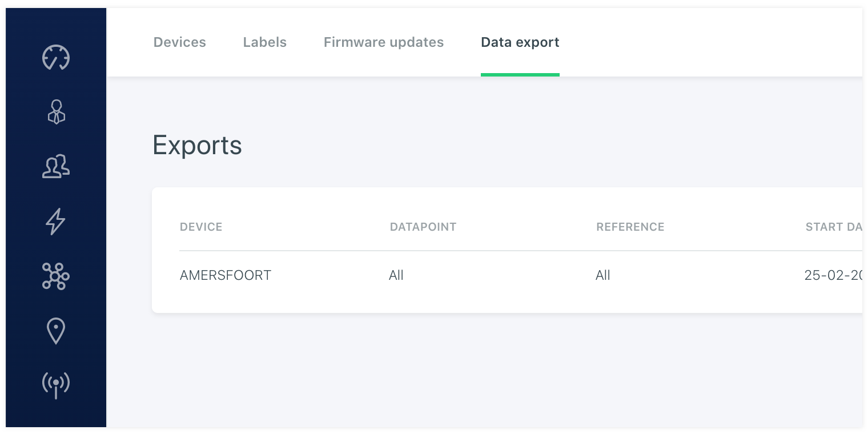Go to the Firmware updates tab
Image resolution: width=868 pixels, height=434 pixels.
coord(384,42)
